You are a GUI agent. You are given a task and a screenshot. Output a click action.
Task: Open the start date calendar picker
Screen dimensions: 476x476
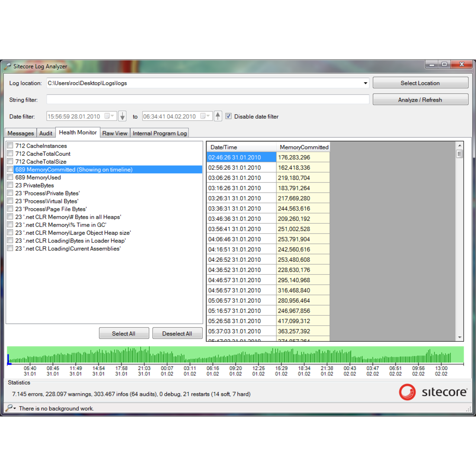[x=109, y=116]
